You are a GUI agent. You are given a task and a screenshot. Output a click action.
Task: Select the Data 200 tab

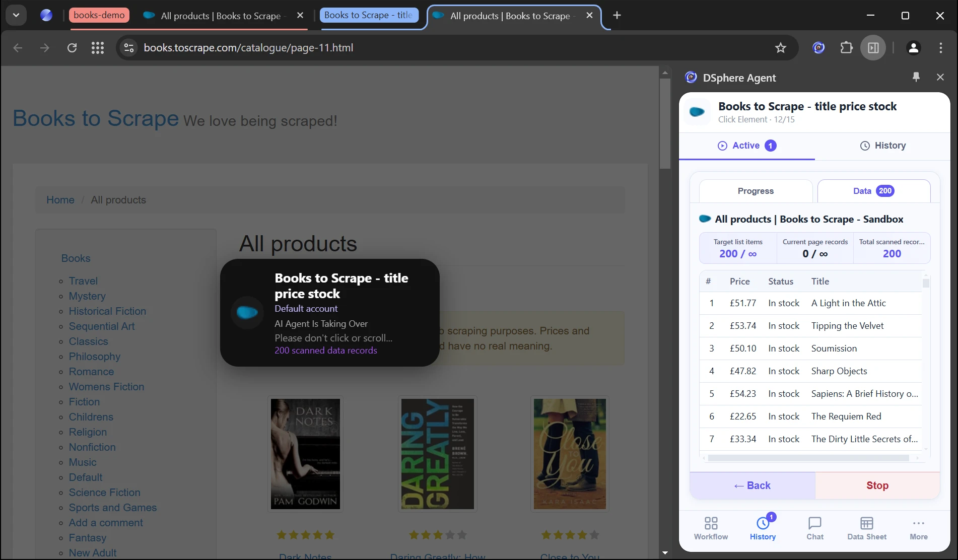coord(874,191)
